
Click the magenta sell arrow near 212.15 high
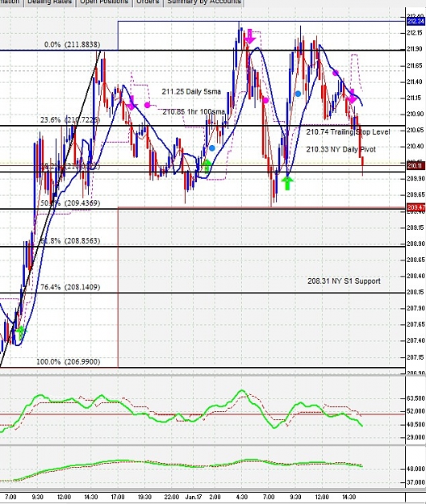coord(250,36)
